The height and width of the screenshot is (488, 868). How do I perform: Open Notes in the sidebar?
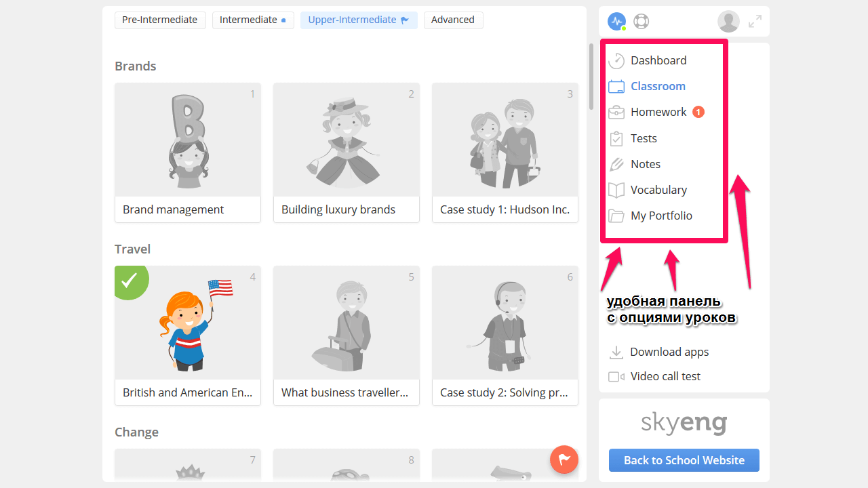[646, 164]
